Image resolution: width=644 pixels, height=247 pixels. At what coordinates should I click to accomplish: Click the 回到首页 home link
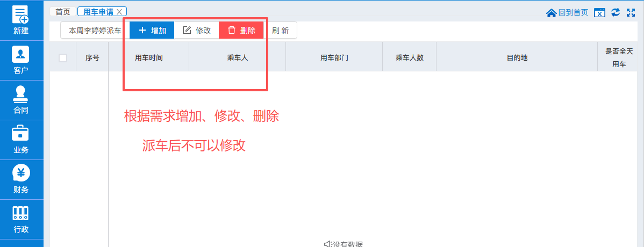click(x=567, y=13)
